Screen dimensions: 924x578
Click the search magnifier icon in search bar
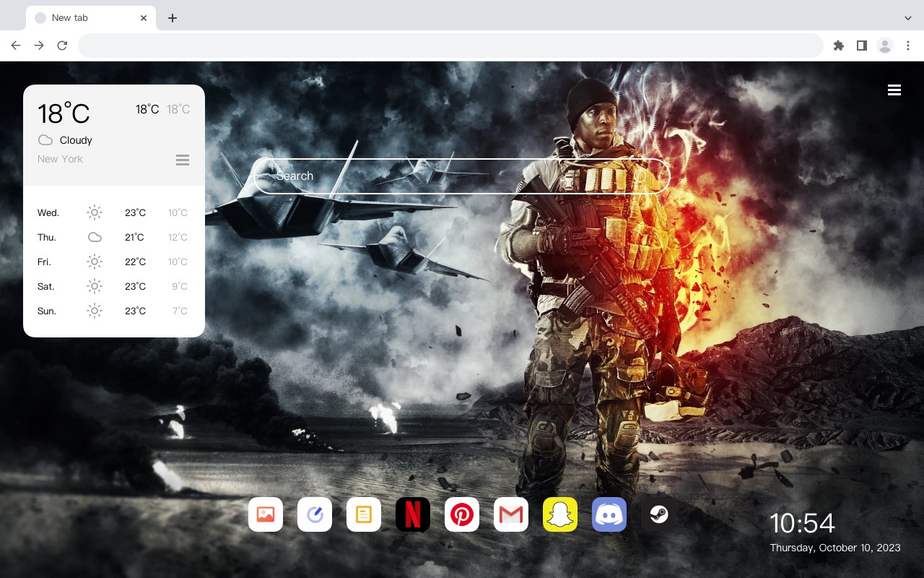tap(642, 176)
